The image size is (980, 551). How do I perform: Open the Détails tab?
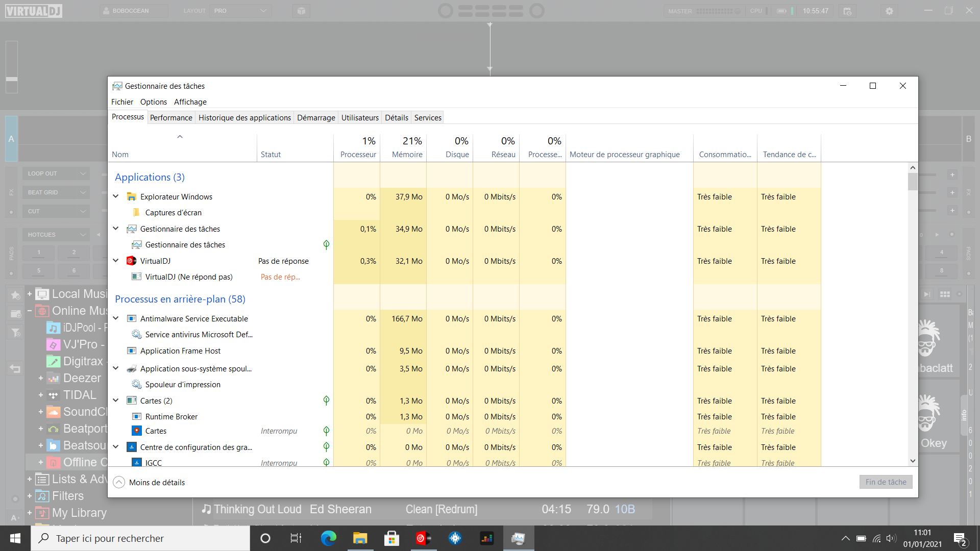[x=396, y=117]
